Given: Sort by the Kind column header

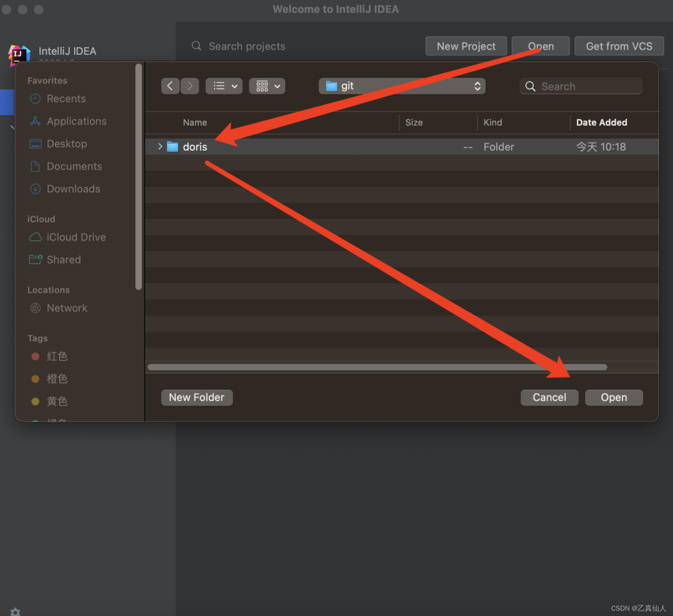Looking at the screenshot, I should [493, 123].
